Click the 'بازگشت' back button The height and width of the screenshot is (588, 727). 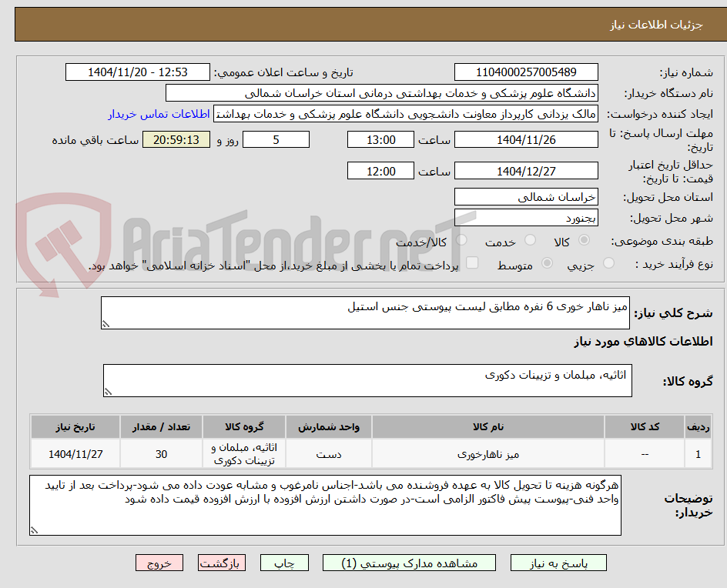click(x=222, y=563)
